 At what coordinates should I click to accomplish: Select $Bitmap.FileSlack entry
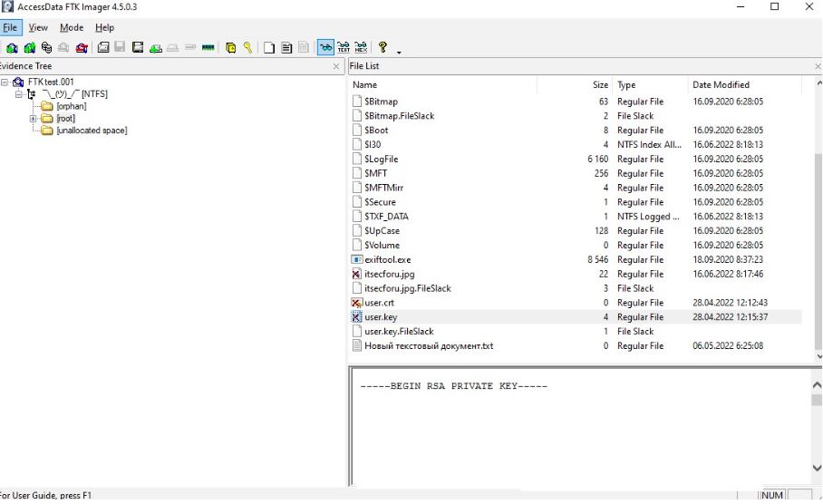coord(576,116)
